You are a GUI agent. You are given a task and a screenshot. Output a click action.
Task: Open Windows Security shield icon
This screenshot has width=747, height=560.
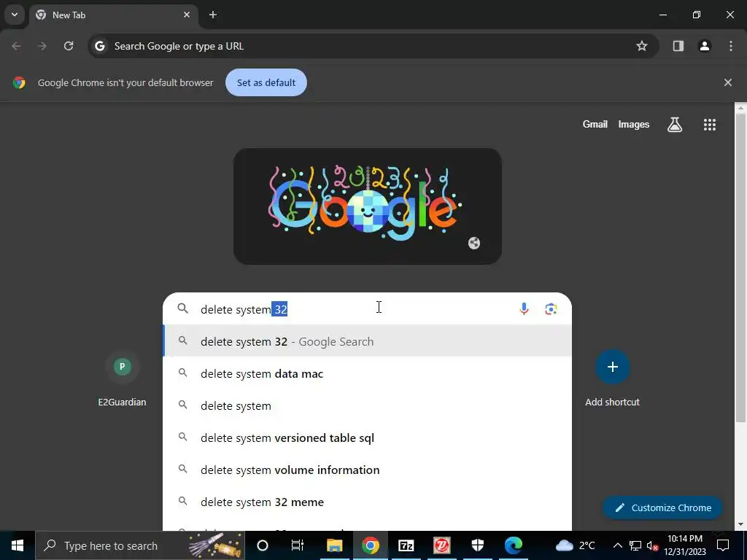(478, 545)
